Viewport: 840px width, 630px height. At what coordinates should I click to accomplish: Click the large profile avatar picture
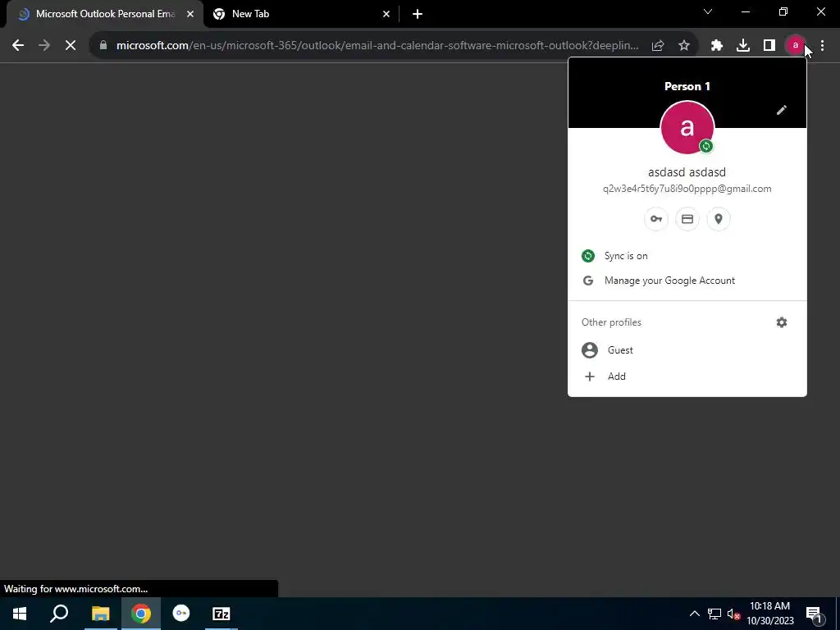point(687,127)
